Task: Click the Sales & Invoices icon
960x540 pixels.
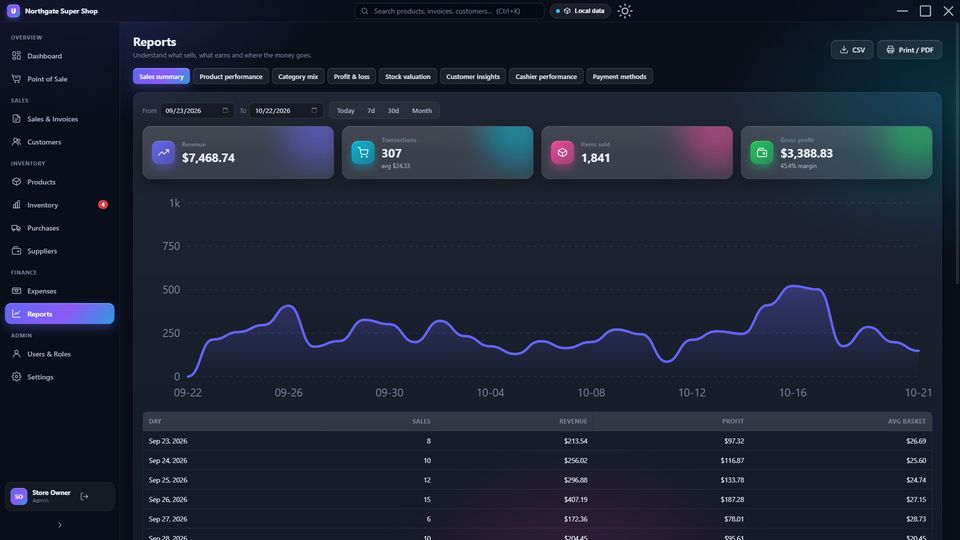Action: pos(17,119)
